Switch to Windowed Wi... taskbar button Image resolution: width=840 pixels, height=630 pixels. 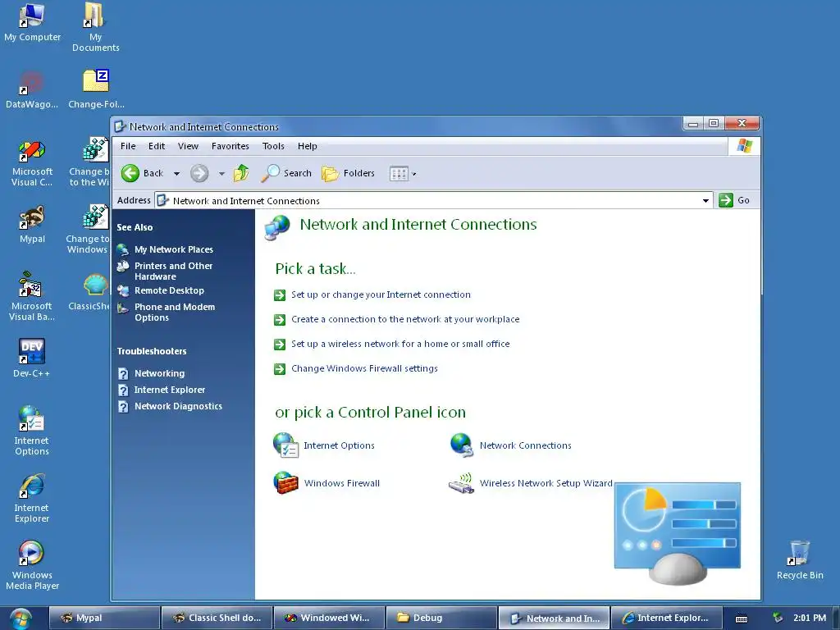point(329,618)
